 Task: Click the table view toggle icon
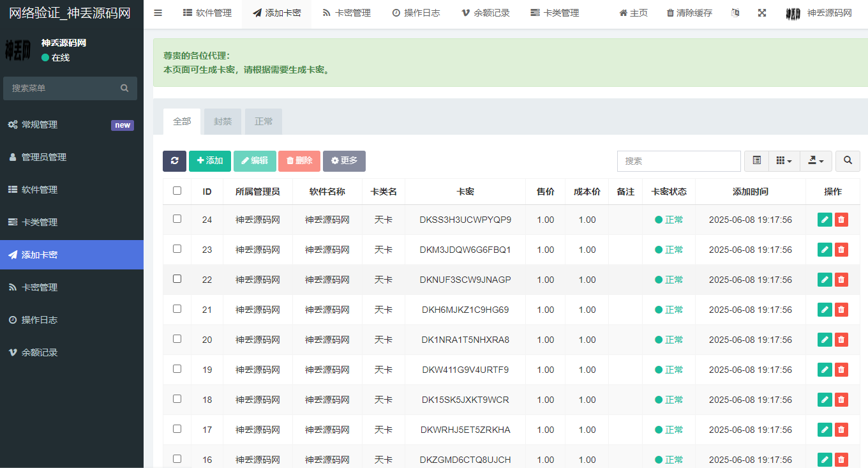pyautogui.click(x=756, y=161)
